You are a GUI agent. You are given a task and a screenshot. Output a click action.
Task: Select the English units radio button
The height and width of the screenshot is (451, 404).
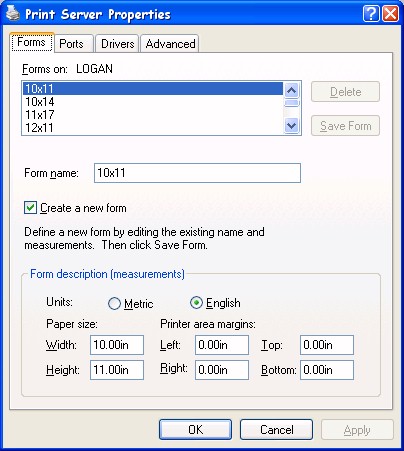[196, 303]
